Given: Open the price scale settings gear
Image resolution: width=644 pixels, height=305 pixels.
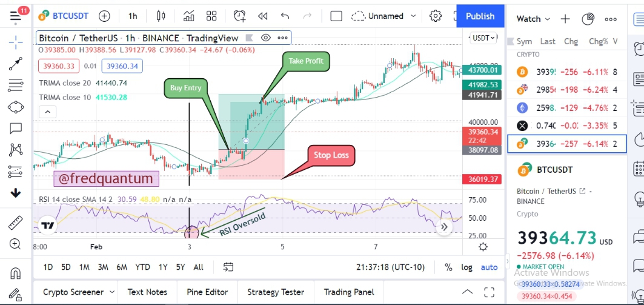Looking at the screenshot, I should [x=483, y=247].
